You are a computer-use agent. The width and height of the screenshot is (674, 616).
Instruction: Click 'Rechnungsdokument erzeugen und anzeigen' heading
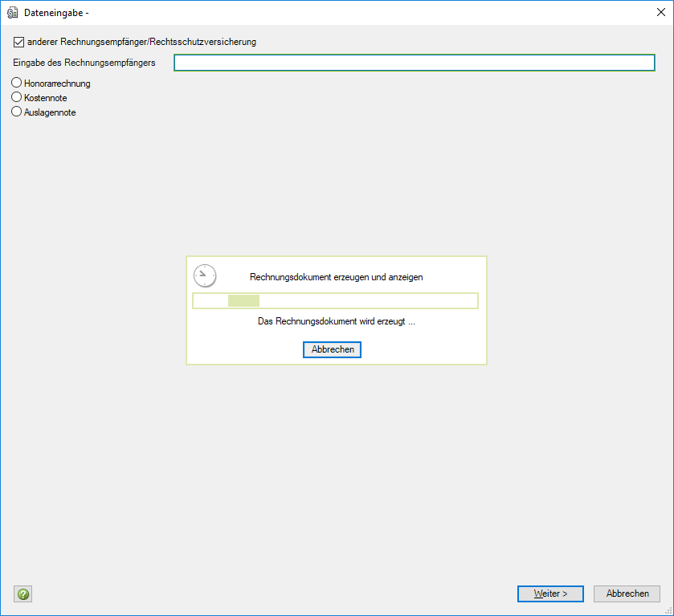pyautogui.click(x=336, y=276)
